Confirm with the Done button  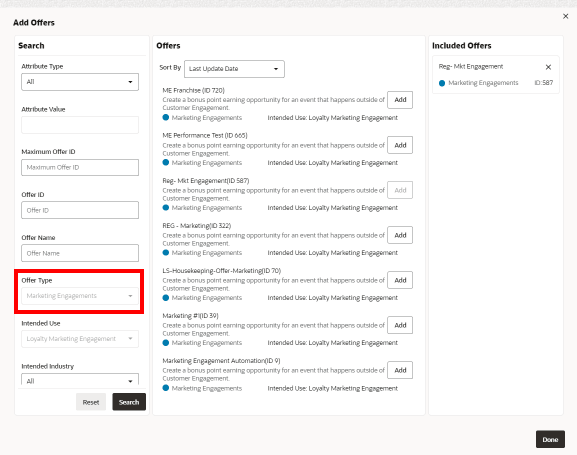pyautogui.click(x=550, y=440)
